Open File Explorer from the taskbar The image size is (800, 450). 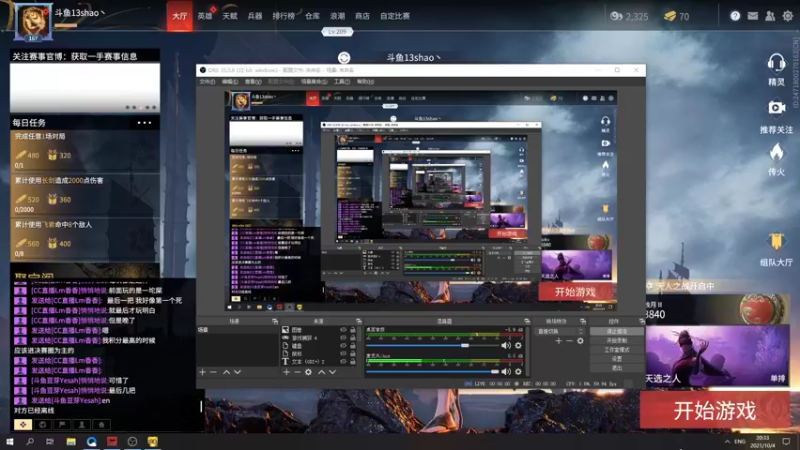[x=71, y=441]
